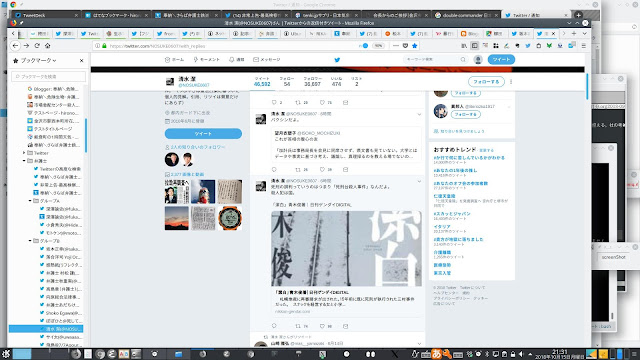Viewport: 640px width, 360px height.
Task: Open Twitter Messages nav item
Action: pyautogui.click(x=267, y=60)
